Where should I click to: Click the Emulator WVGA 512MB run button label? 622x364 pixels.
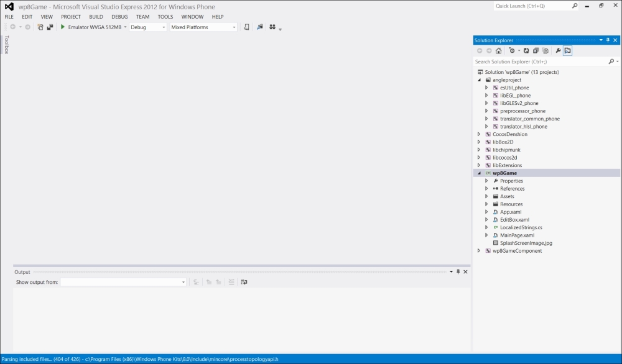point(95,27)
